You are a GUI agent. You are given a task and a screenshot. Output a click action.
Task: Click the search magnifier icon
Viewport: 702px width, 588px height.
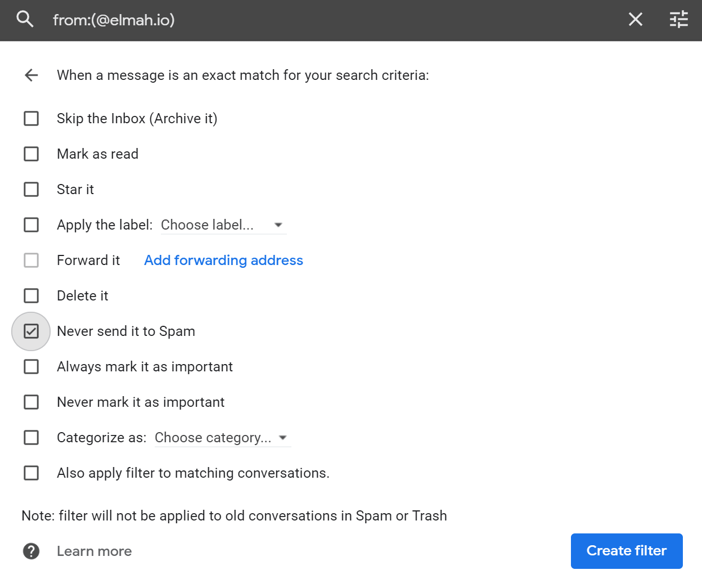click(25, 19)
